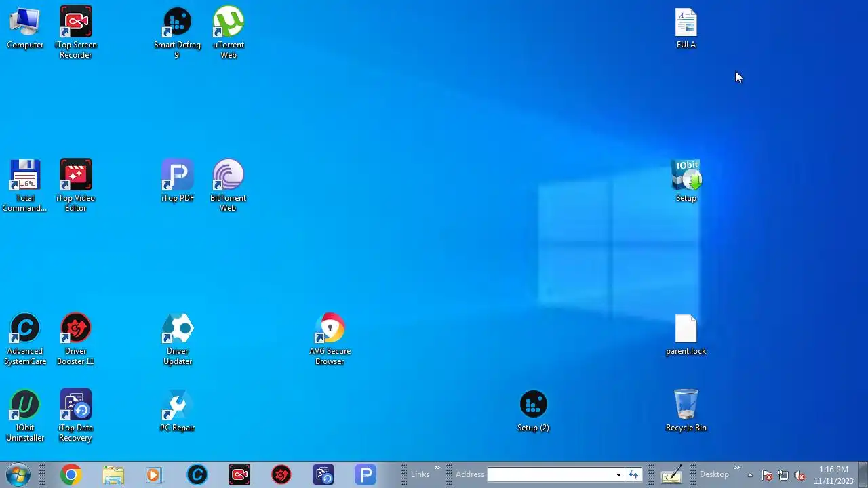
Task: Launch Advanced SystemCare from the taskbar
Action: pos(197,474)
